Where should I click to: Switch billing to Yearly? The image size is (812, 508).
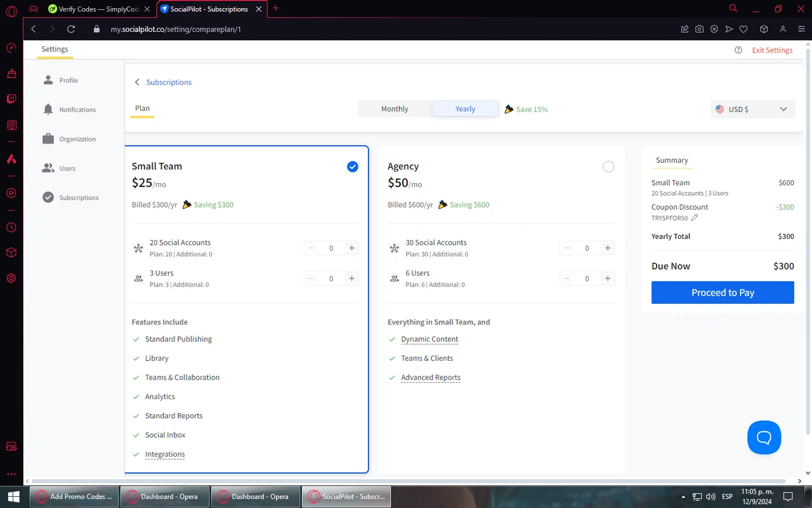[x=465, y=109]
